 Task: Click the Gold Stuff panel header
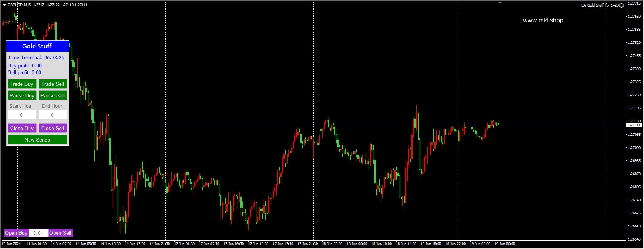pyautogui.click(x=37, y=46)
